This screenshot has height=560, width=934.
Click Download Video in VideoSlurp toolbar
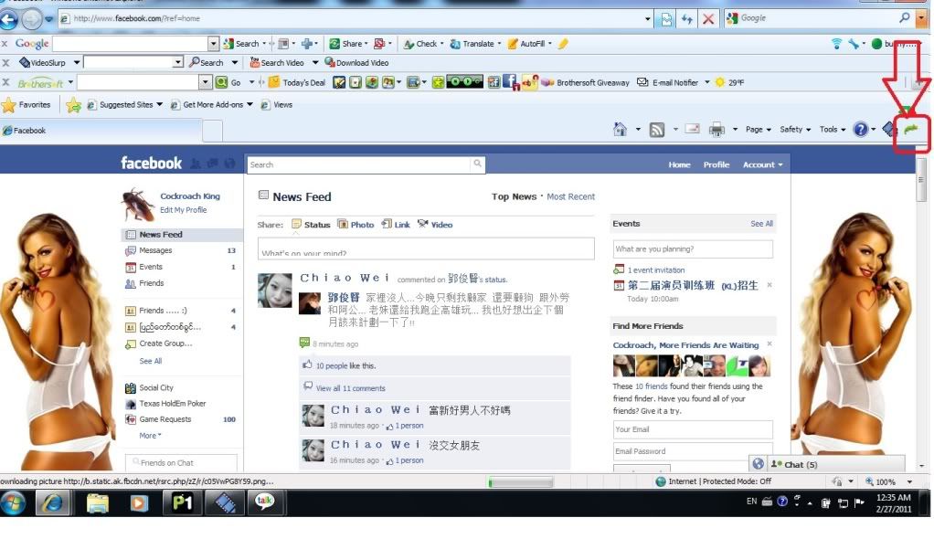[x=356, y=62]
